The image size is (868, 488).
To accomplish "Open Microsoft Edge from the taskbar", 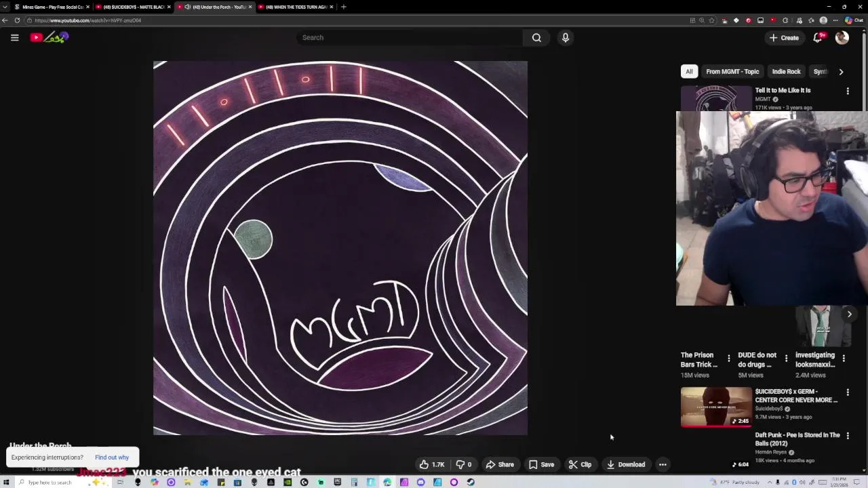I will [x=387, y=482].
